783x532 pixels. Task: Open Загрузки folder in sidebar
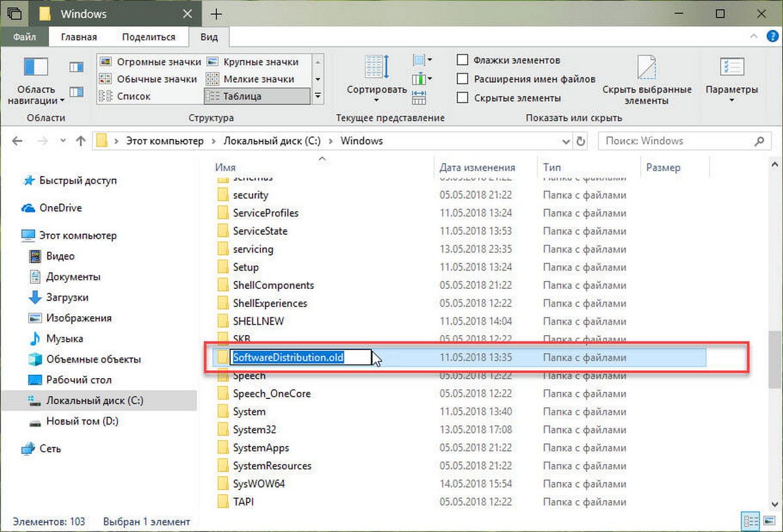pyautogui.click(x=67, y=297)
